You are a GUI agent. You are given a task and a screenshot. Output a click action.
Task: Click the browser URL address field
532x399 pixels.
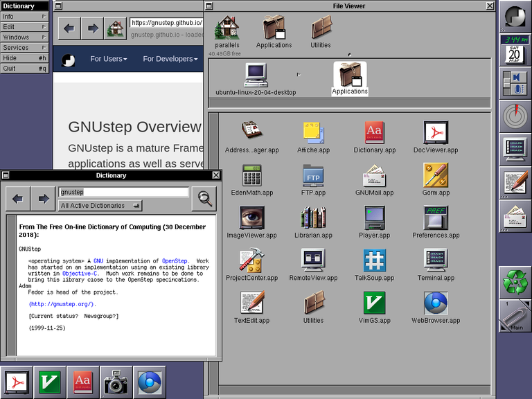[166, 23]
